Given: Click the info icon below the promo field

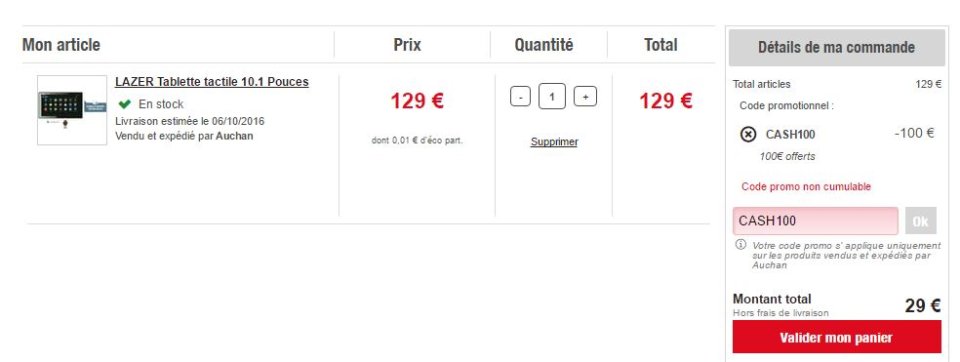Looking at the screenshot, I should point(740,244).
